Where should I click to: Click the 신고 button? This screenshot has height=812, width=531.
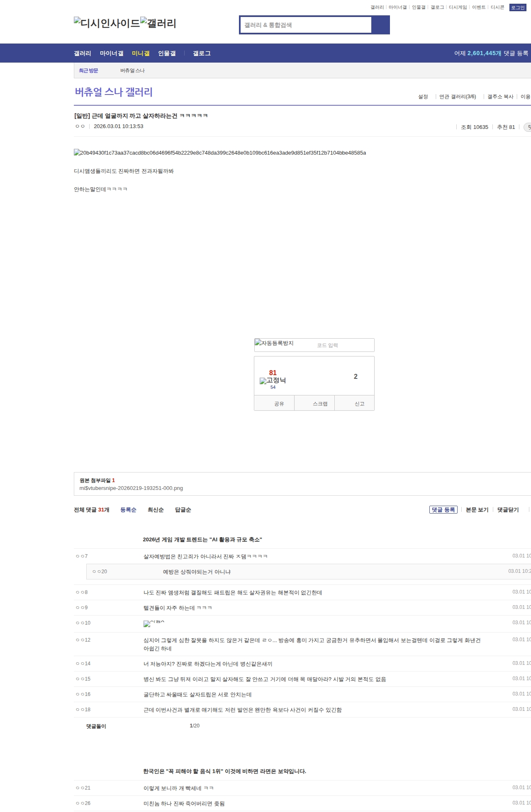tap(355, 403)
